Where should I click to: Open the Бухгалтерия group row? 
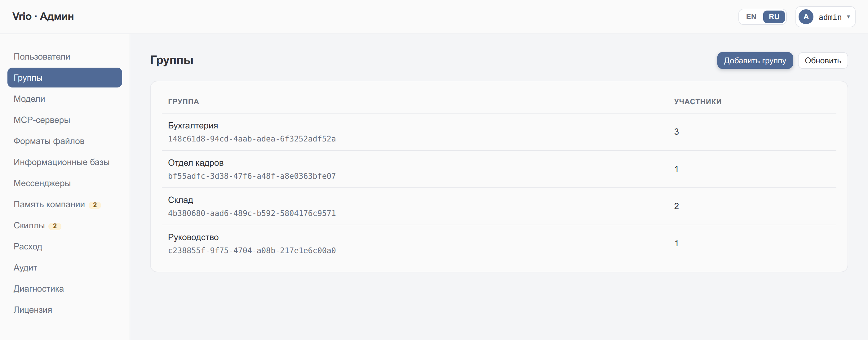point(499,132)
